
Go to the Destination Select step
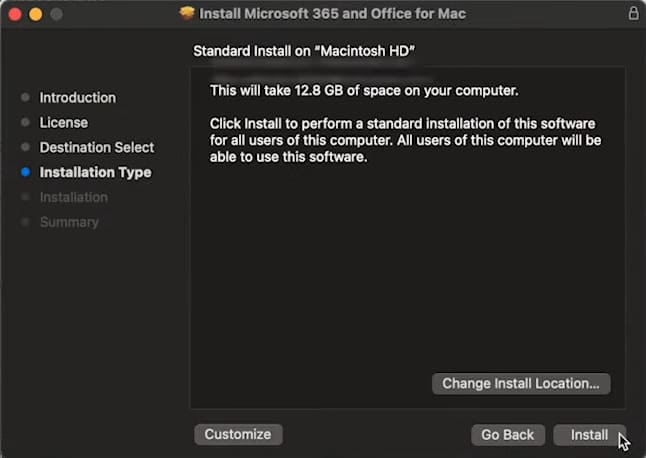point(96,148)
